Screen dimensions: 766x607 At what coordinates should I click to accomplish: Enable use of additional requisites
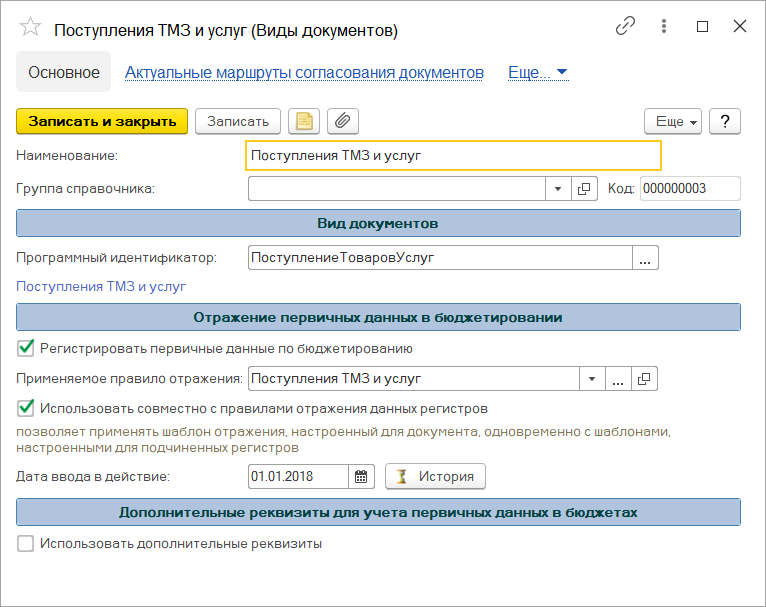click(x=26, y=544)
